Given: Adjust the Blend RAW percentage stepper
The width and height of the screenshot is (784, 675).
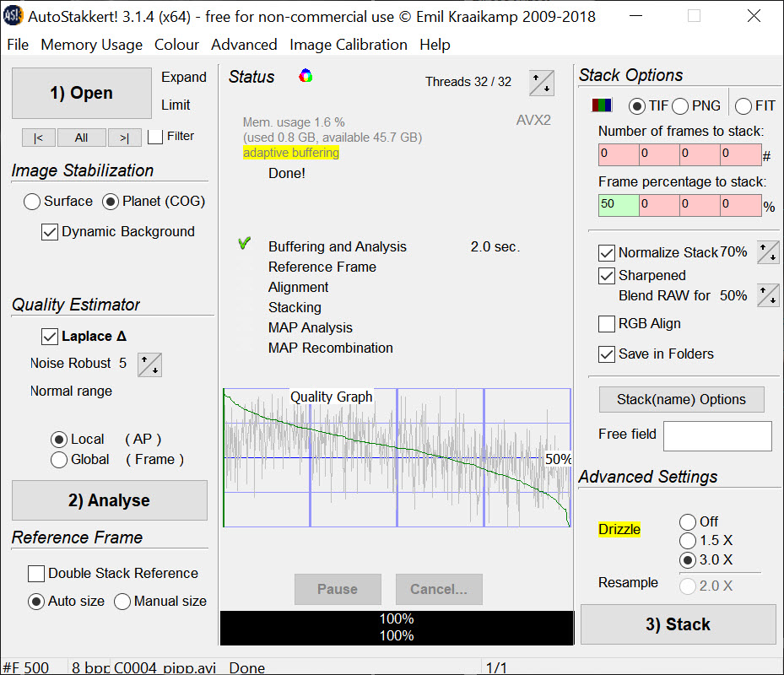Looking at the screenshot, I should pyautogui.click(x=767, y=295).
